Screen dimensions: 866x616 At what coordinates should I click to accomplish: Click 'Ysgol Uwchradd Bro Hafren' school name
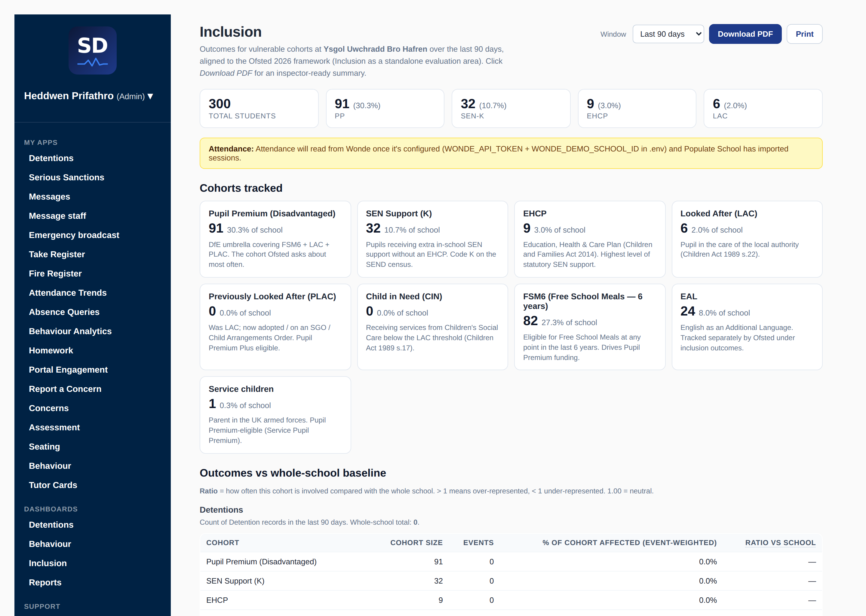tap(375, 49)
